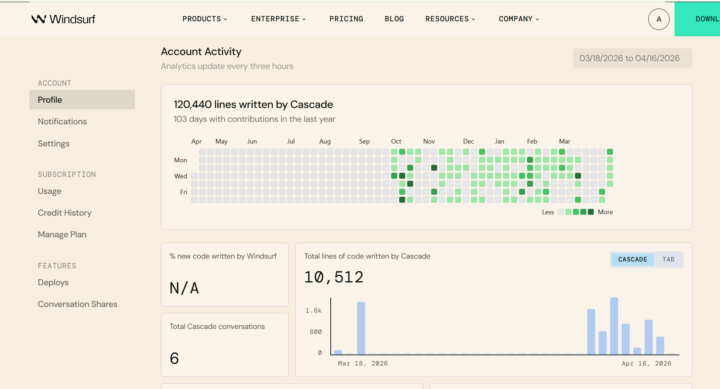The image size is (720, 389).
Task: Click the darkest More legend swatch
Action: coord(591,212)
